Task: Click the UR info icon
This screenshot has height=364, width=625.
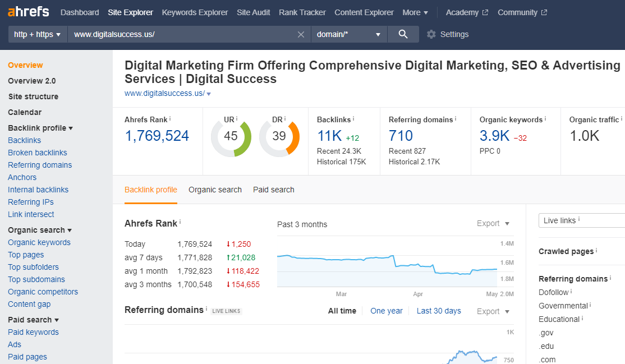Action: 237,118
